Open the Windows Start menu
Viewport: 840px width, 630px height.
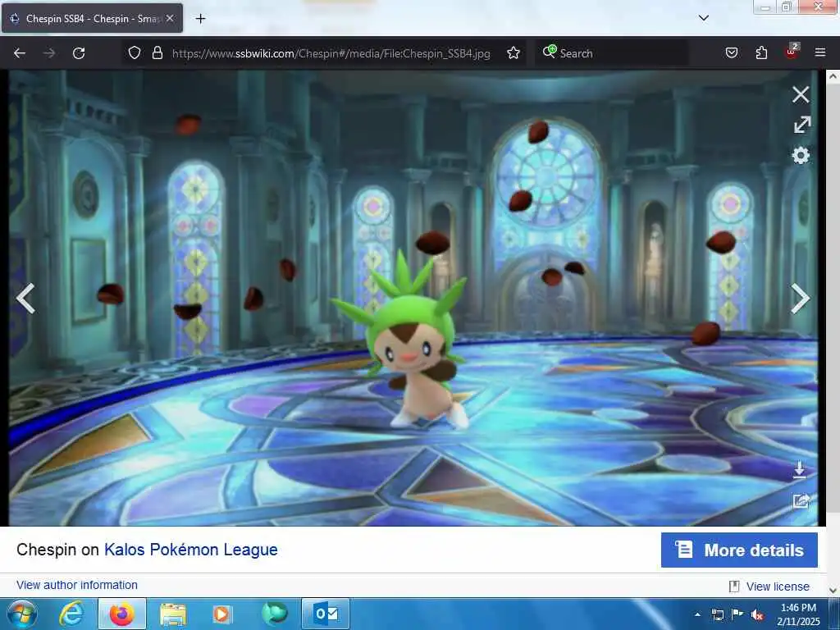pyautogui.click(x=21, y=614)
